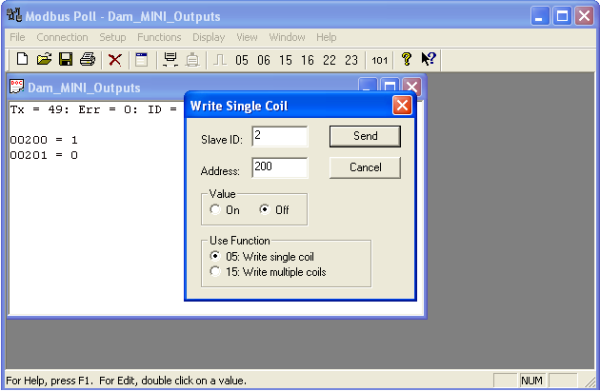Select function 15 in the toolbar
Viewport: 600px width, 391px height.
[285, 60]
